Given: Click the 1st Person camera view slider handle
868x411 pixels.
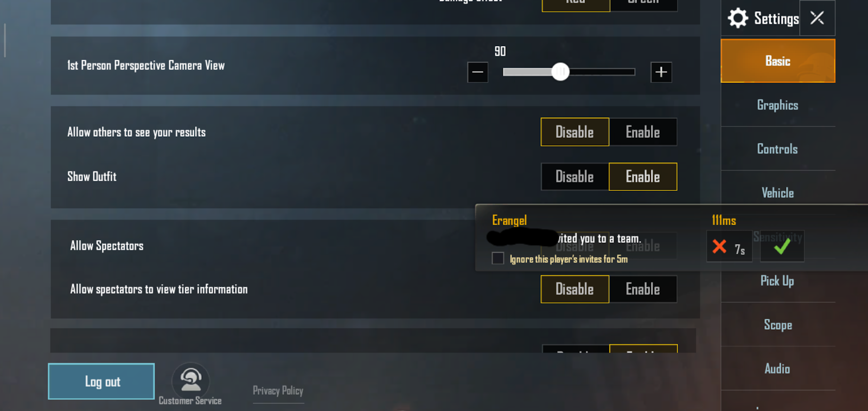Looking at the screenshot, I should pos(560,72).
